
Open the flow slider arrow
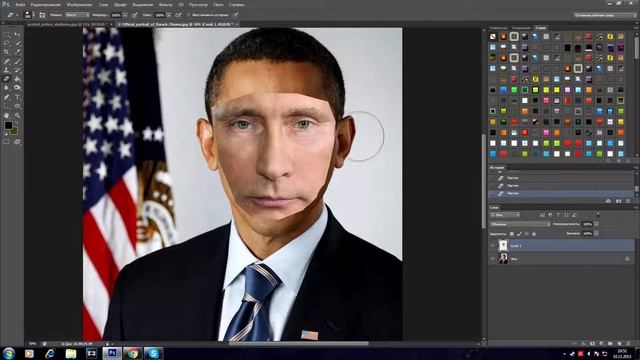click(169, 15)
